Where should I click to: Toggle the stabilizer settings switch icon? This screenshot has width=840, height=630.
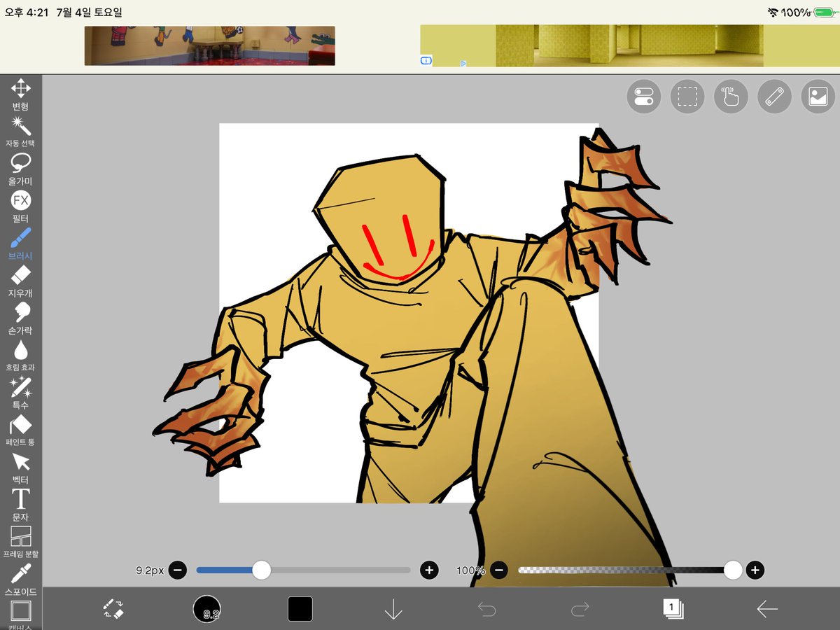coord(644,97)
